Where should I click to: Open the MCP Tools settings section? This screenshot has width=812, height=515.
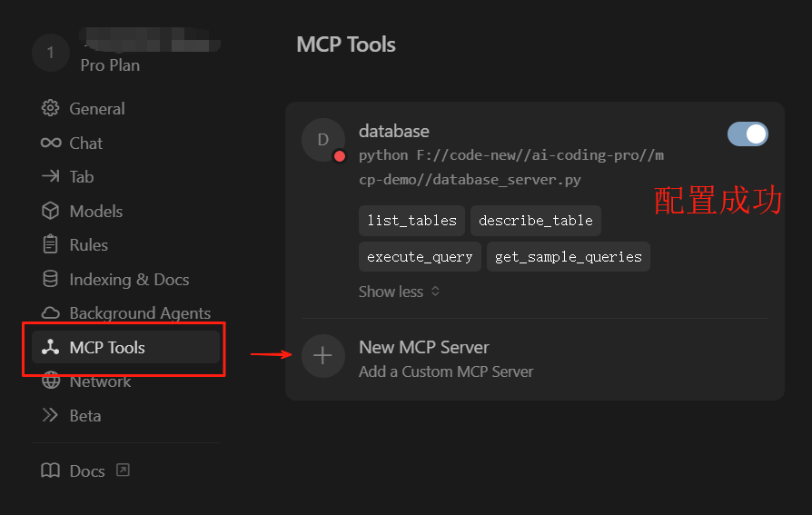(107, 348)
